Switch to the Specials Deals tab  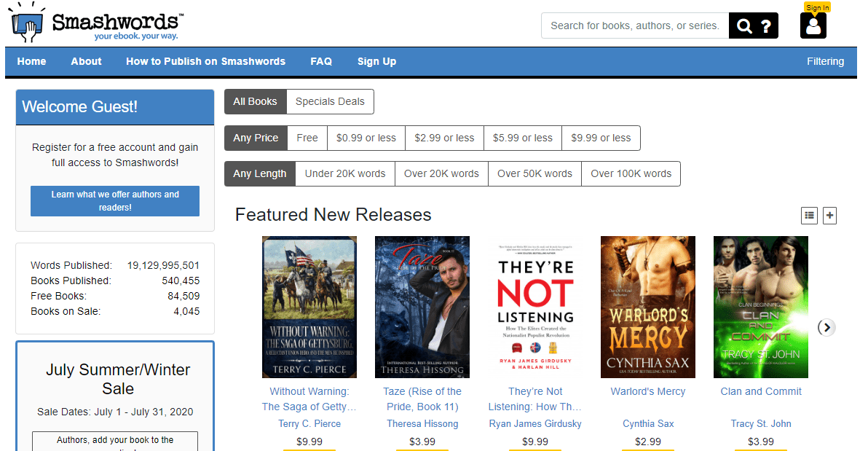[x=329, y=101]
